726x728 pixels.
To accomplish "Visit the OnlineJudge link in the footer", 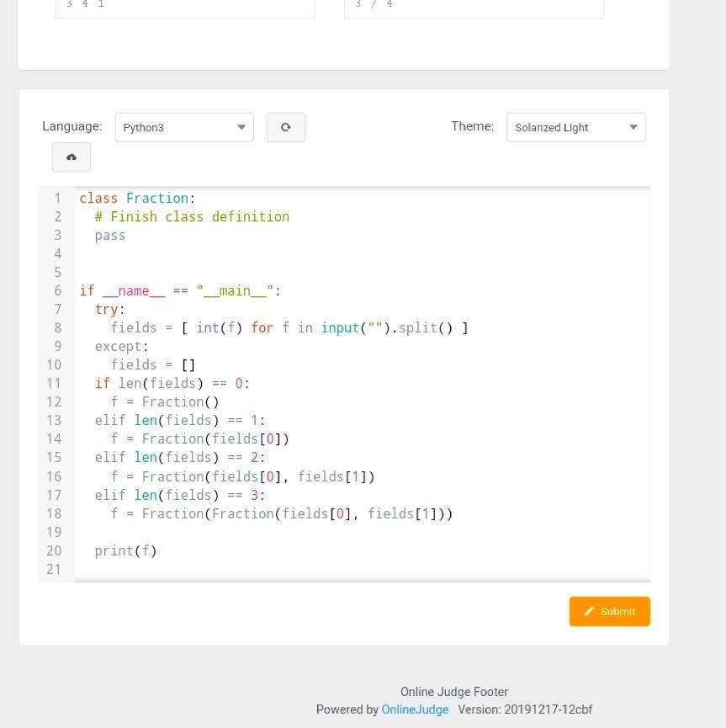I will pos(415,709).
